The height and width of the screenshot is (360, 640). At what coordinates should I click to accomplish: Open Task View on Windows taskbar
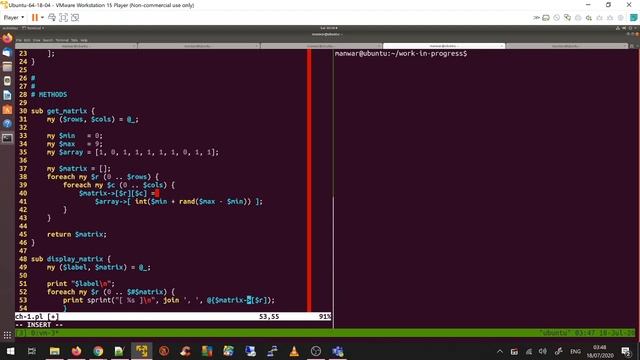[32, 351]
